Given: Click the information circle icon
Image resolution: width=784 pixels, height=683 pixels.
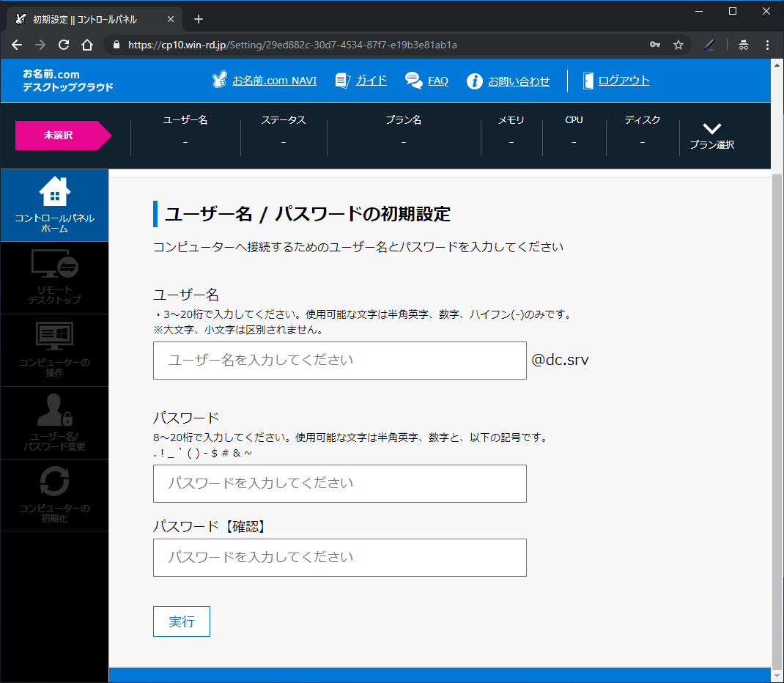Looking at the screenshot, I should [x=475, y=81].
